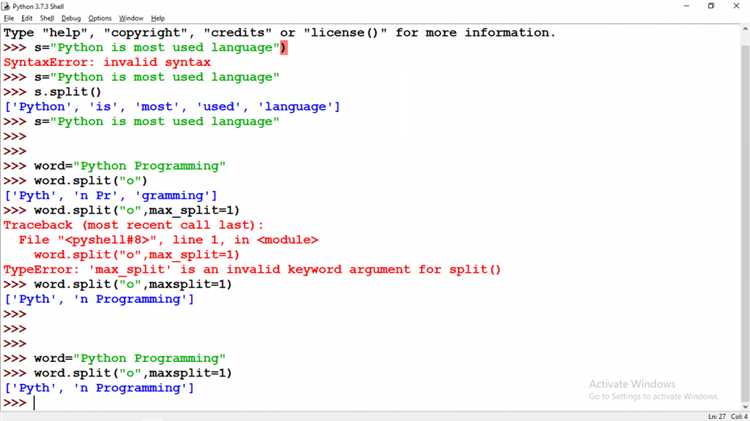Open the Shell menu
The width and height of the screenshot is (750, 421).
coord(47,18)
